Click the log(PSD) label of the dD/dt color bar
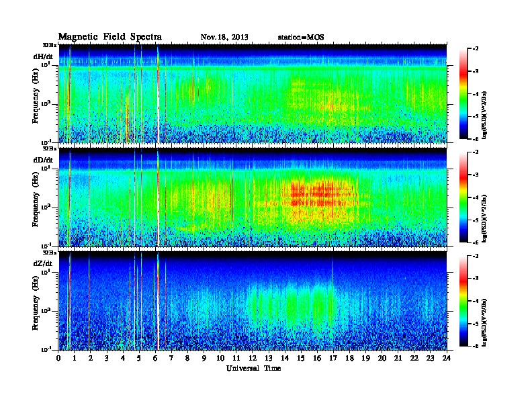 (x=484, y=218)
